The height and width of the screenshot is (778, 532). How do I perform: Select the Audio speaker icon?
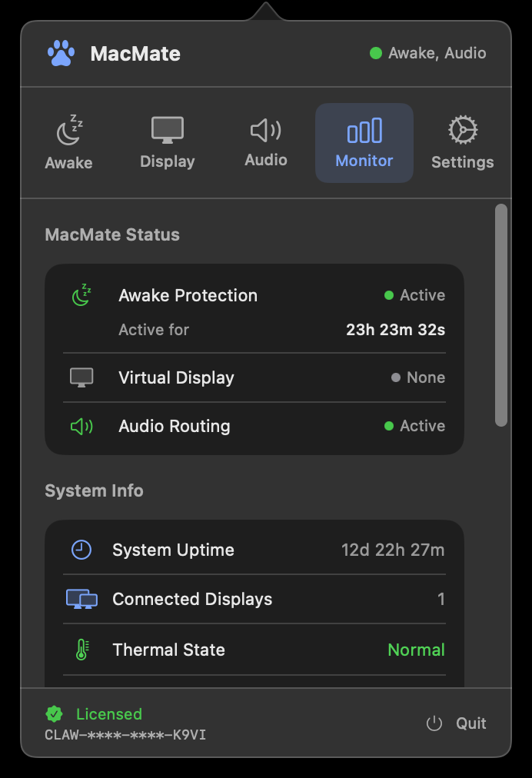click(265, 129)
